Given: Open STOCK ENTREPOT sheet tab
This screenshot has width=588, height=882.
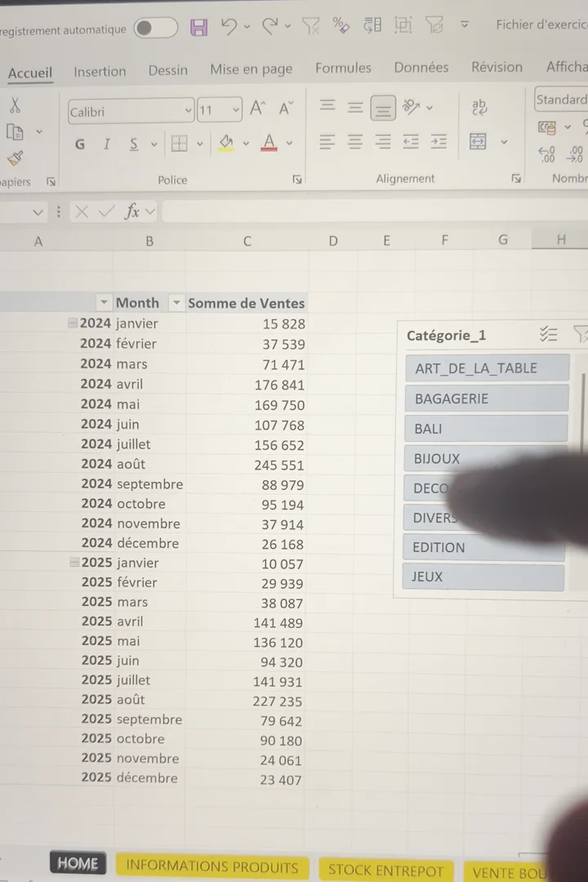Looking at the screenshot, I should (386, 871).
